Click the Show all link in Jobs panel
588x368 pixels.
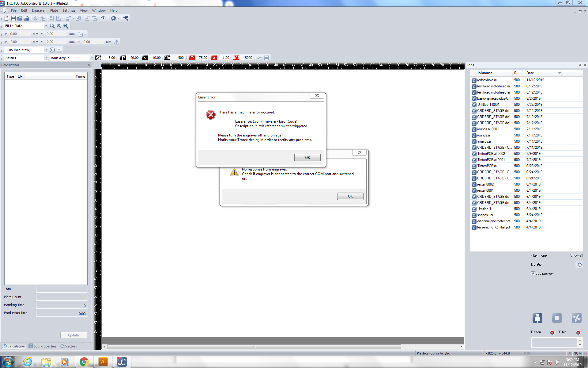point(576,255)
